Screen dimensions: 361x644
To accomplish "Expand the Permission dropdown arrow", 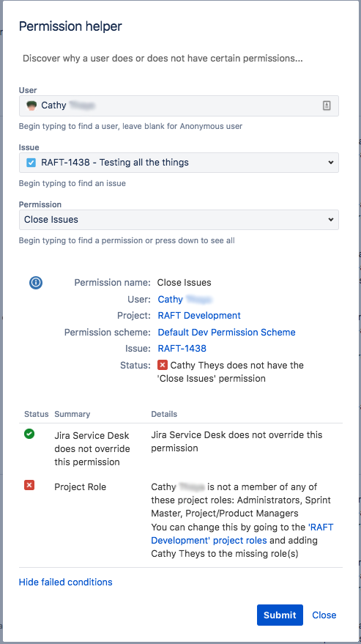I will 330,220.
